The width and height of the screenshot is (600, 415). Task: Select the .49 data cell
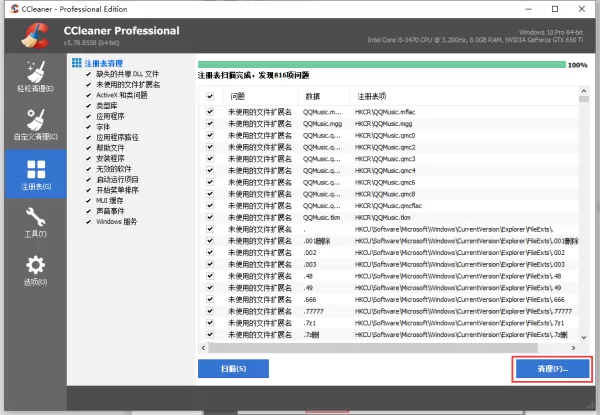308,288
